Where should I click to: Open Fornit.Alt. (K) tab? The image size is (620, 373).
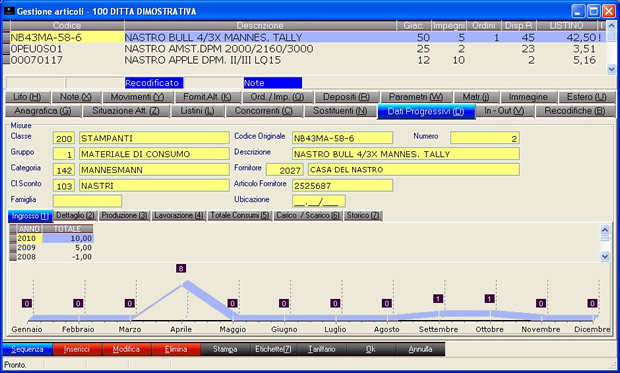point(207,97)
